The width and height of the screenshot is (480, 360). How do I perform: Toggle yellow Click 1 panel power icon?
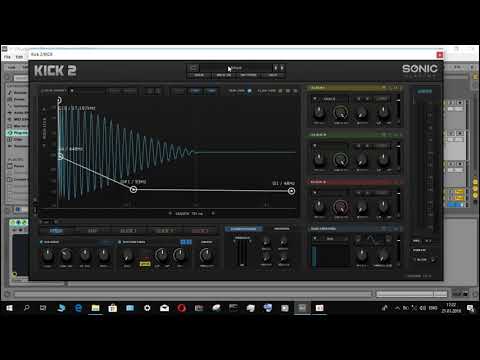384,88
